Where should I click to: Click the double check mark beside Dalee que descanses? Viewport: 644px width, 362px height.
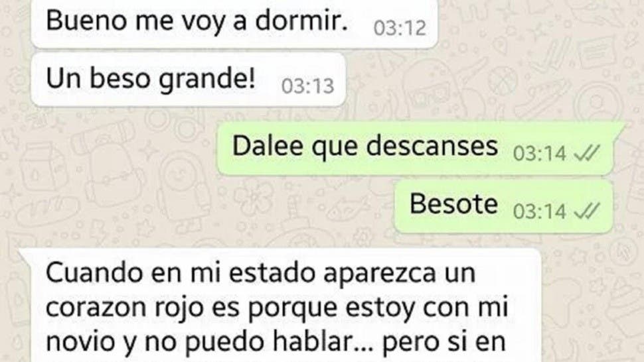click(x=587, y=154)
